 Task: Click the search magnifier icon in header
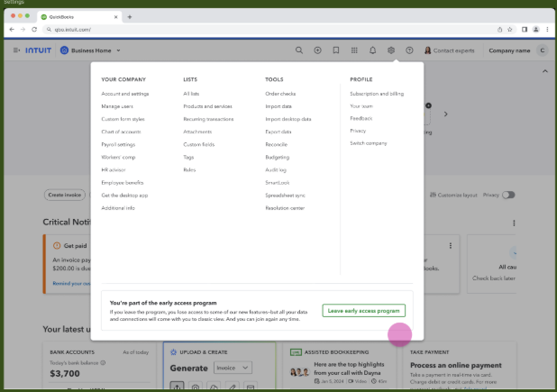click(x=298, y=50)
